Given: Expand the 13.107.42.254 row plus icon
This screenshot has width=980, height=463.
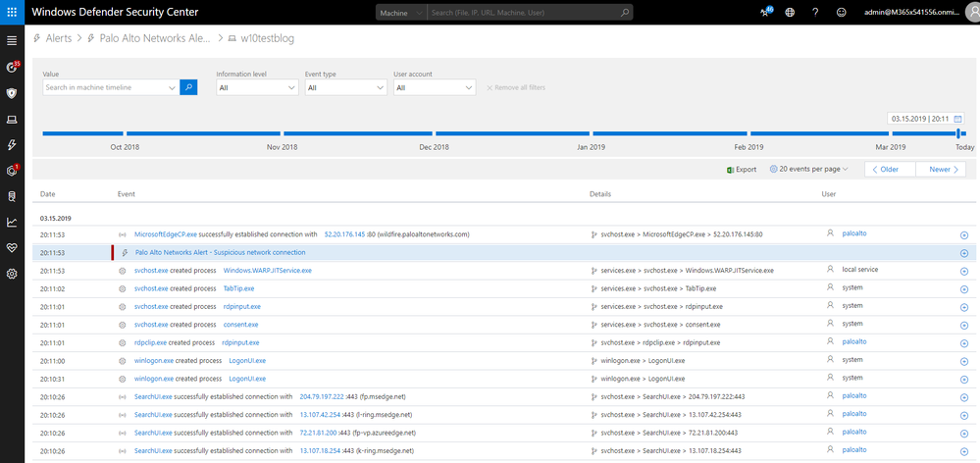Looking at the screenshot, I should [x=963, y=415].
